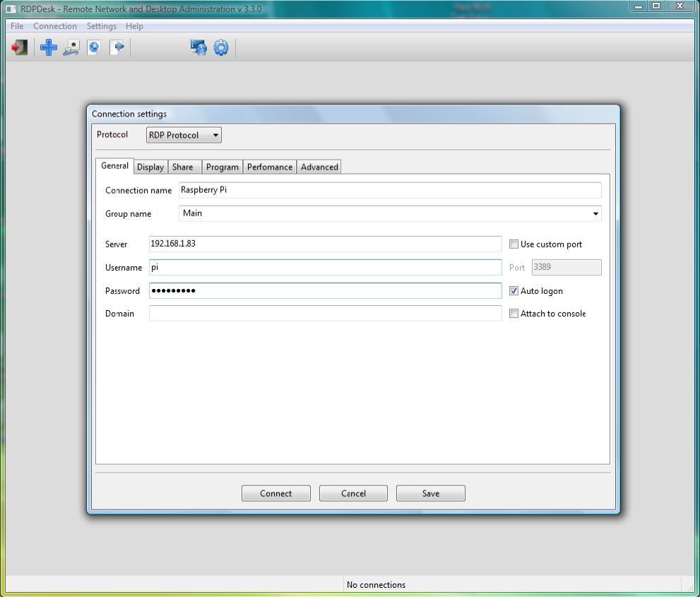Save the Raspberry Pi connection settings
The image size is (700, 597).
(x=430, y=492)
